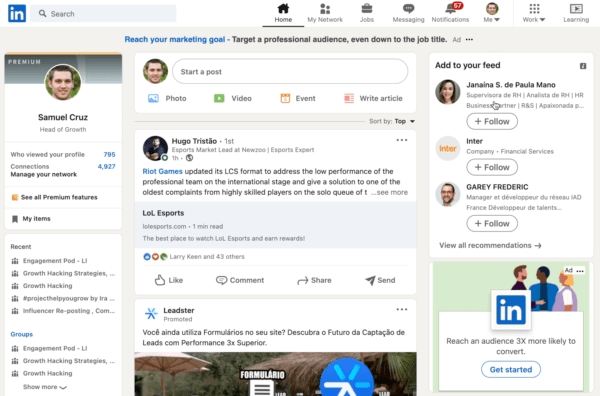Open My items
Image resolution: width=600 pixels, height=396 pixels.
point(32,218)
